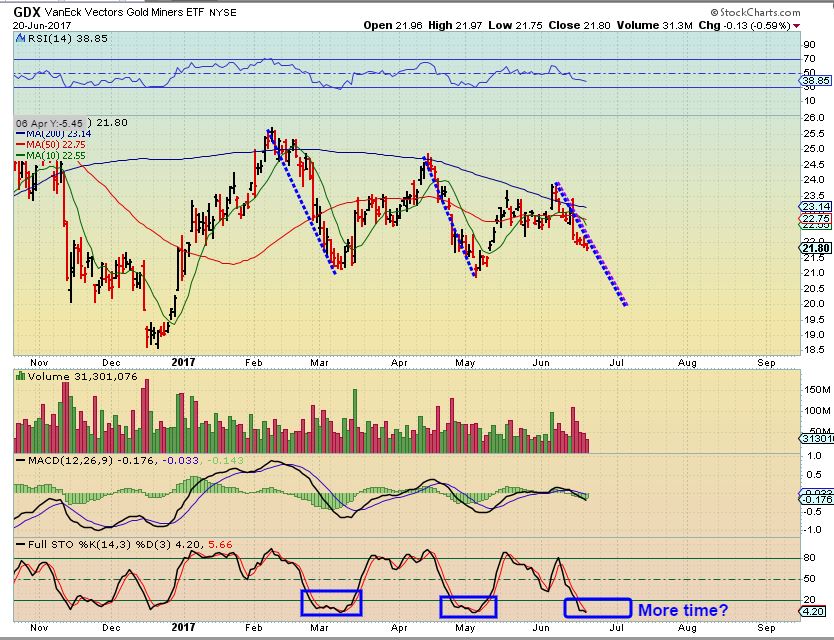Click the Feb label on price chart axis
This screenshot has width=834, height=640.
[x=254, y=363]
